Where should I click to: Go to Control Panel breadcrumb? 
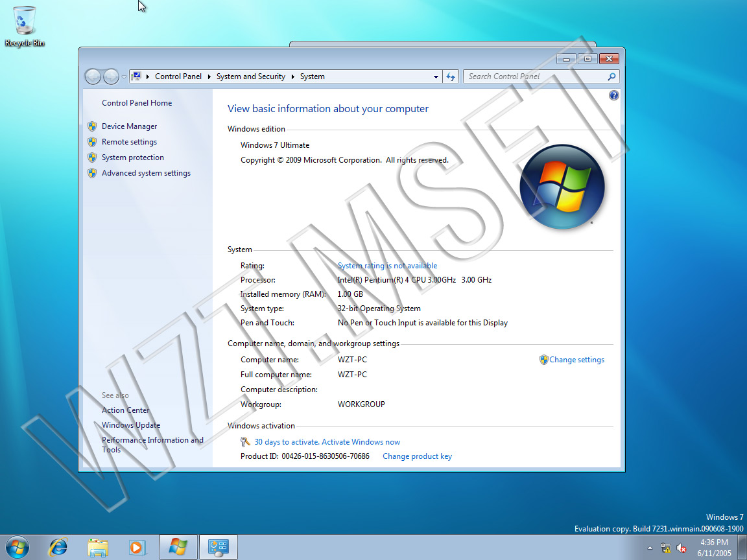pos(178,76)
